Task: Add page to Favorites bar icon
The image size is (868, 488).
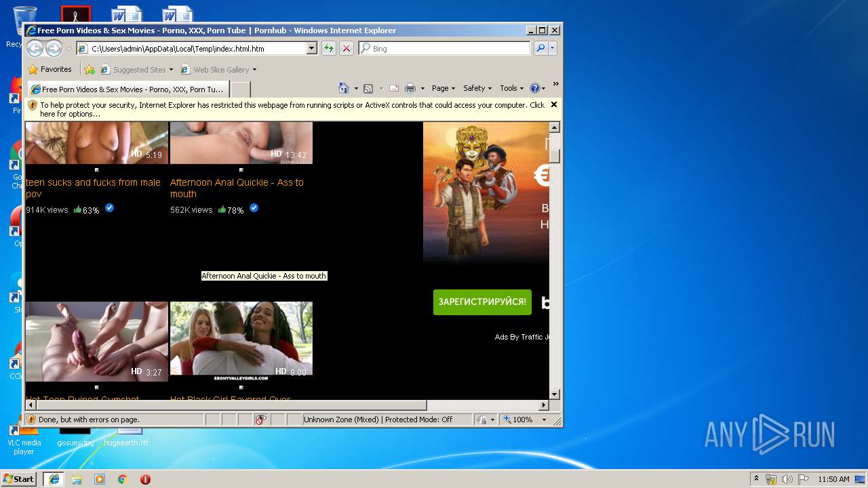Action: pos(90,69)
